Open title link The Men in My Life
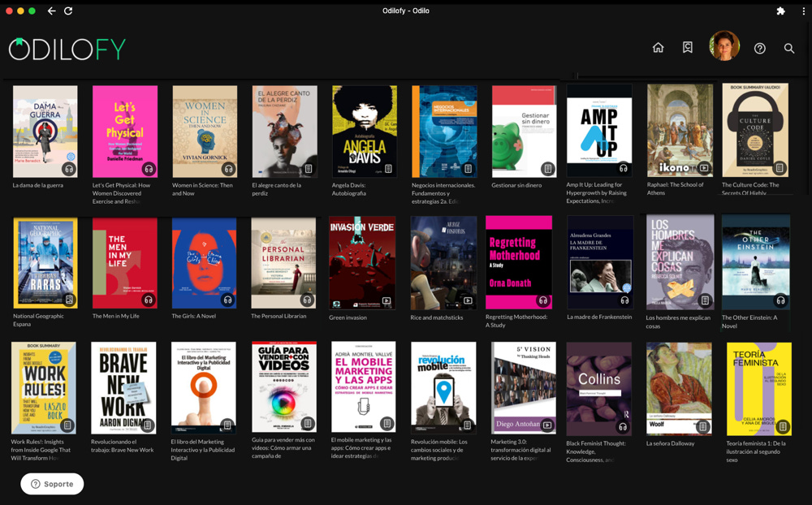The image size is (812, 505). pyautogui.click(x=115, y=316)
